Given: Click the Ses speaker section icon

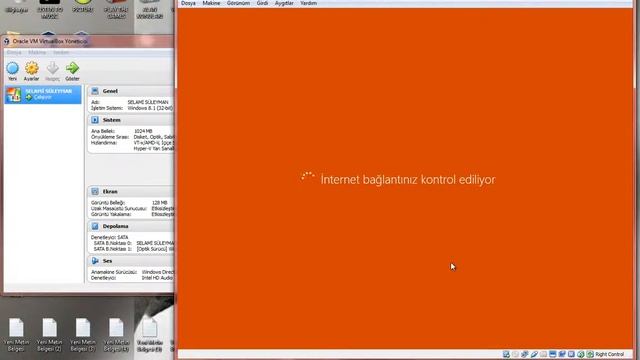Looking at the screenshot, I should [95, 261].
